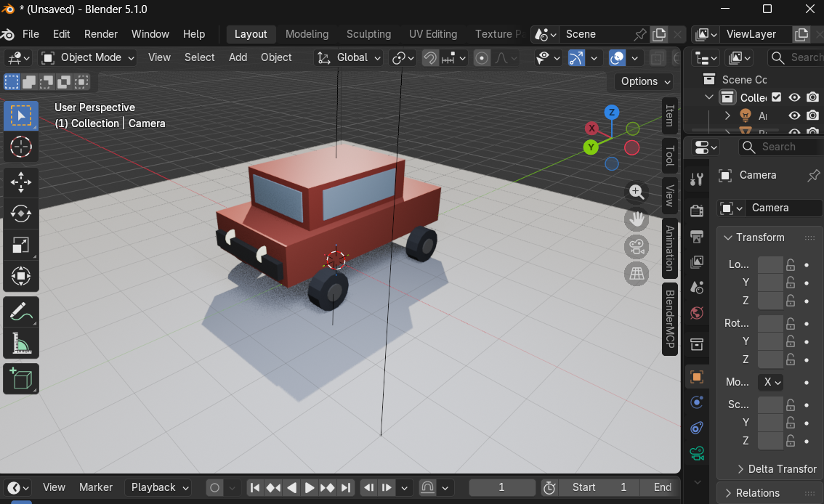Hide Collection in viewport with eye icon
The image size is (824, 504).
tap(795, 97)
